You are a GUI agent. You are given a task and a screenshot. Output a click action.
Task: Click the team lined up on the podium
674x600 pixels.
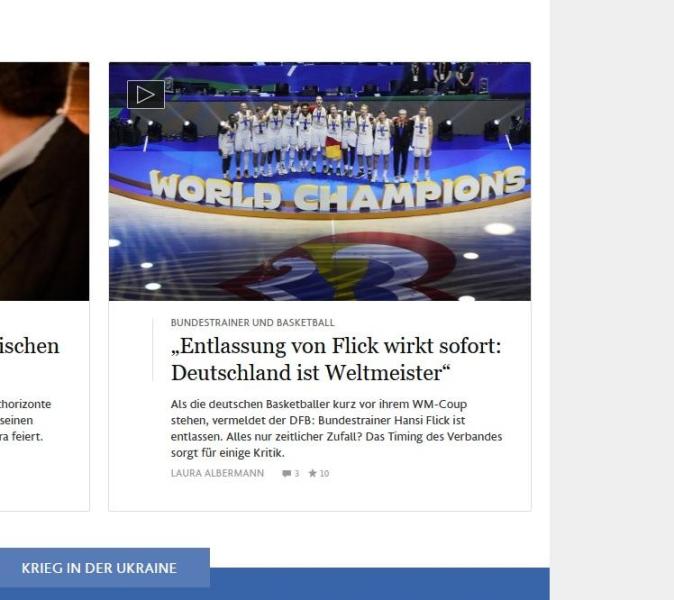click(325, 138)
